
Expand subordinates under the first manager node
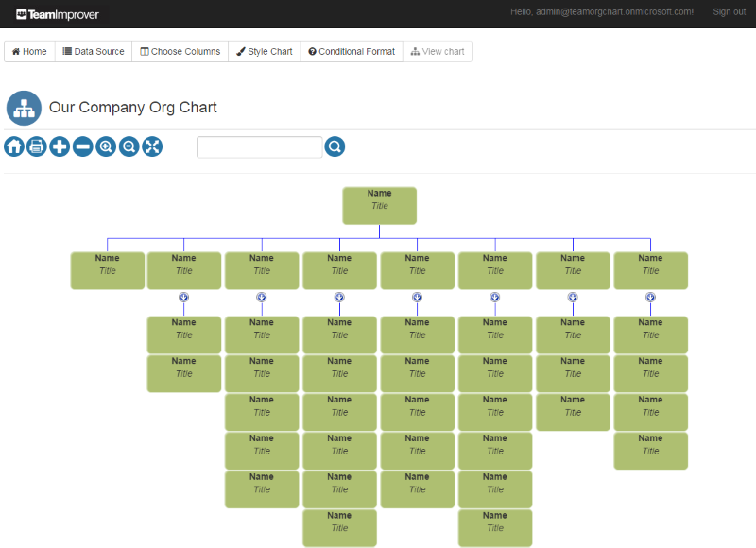(x=183, y=297)
